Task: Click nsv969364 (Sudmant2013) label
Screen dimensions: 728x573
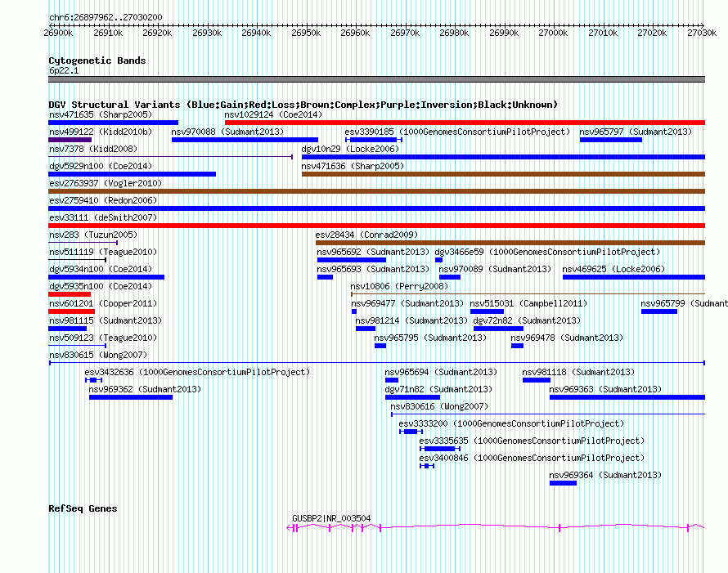Action: click(605, 475)
